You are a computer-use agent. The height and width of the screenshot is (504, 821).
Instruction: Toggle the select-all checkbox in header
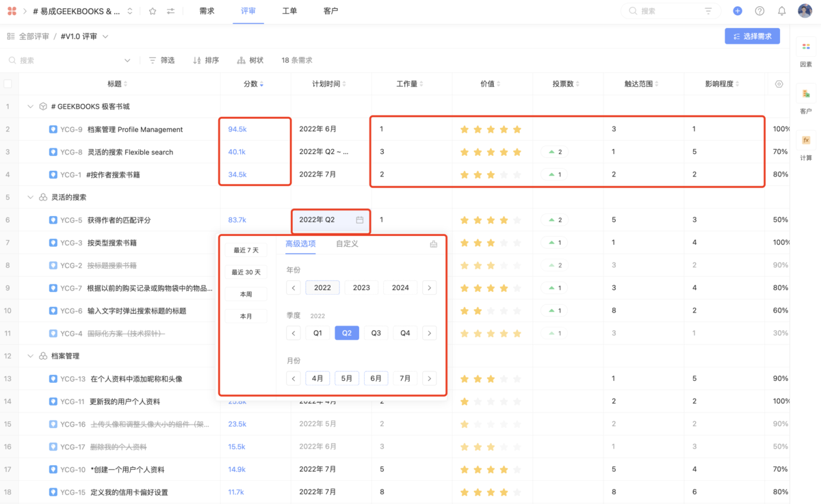point(8,84)
